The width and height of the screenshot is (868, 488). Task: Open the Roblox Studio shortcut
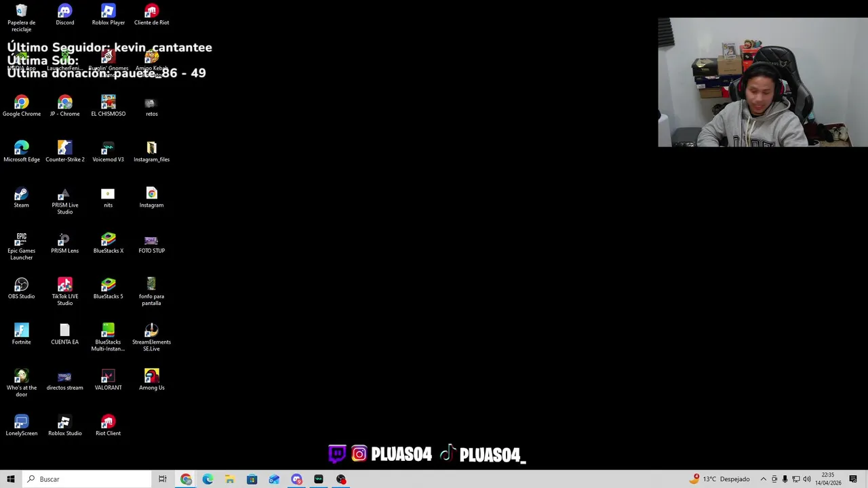64,425
